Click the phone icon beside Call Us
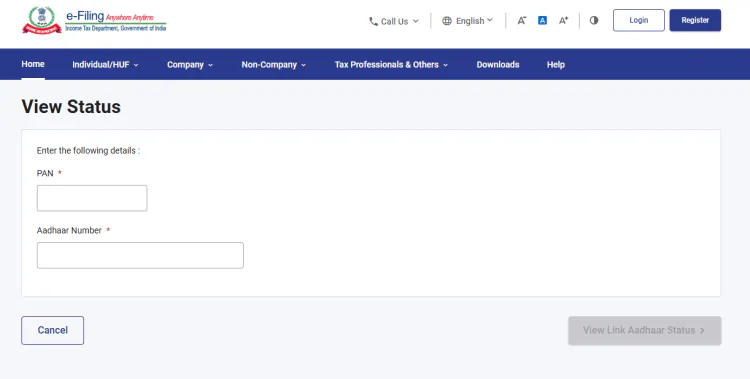The height and width of the screenshot is (379, 750). pyautogui.click(x=374, y=22)
